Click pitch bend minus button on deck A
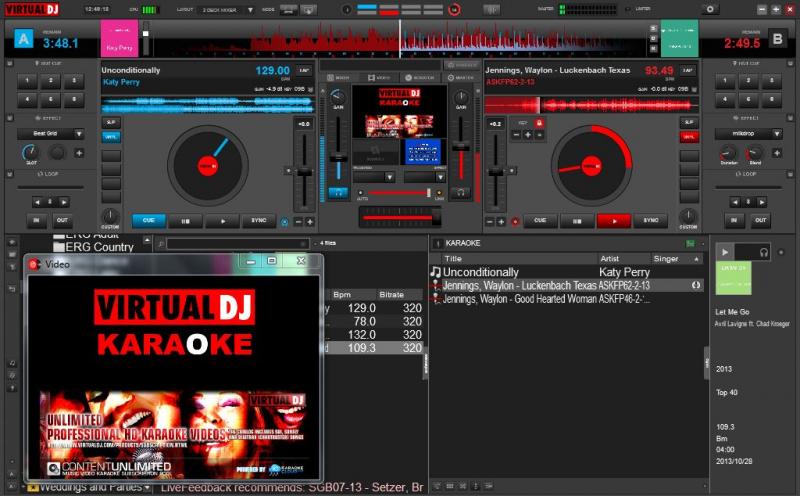The height and width of the screenshot is (496, 800). pos(298,222)
